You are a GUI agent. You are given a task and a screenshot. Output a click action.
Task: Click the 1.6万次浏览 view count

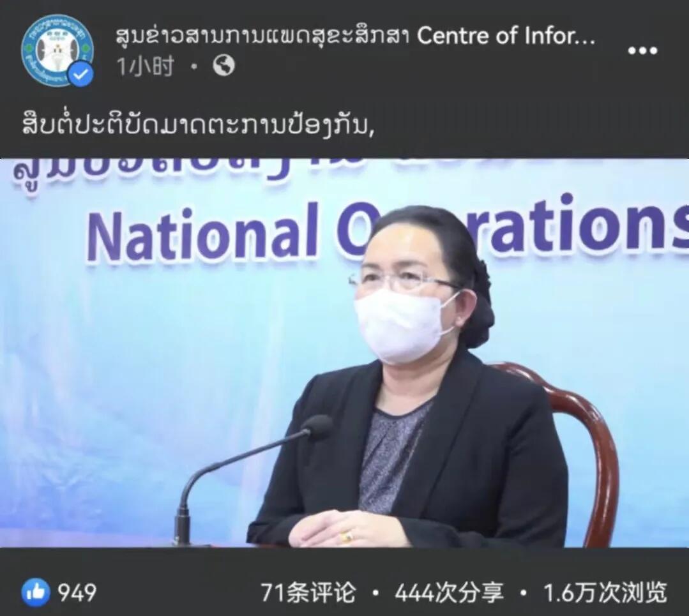click(605, 592)
